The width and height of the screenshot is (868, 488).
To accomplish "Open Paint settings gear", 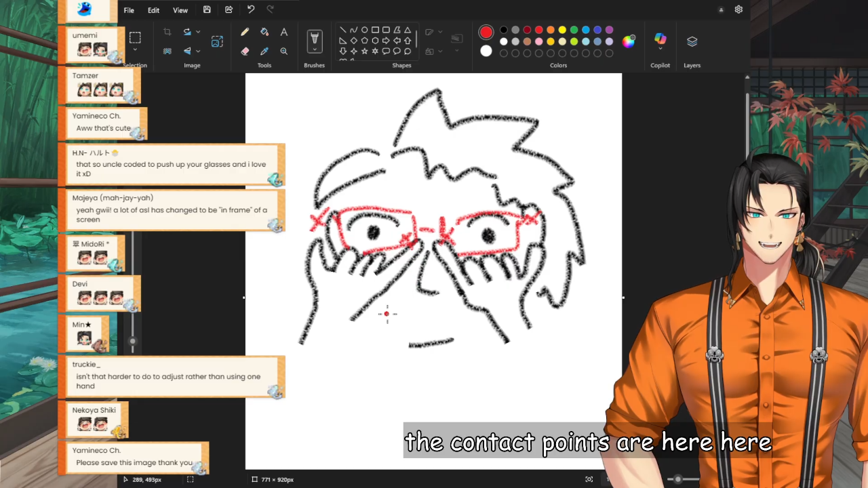I will (x=738, y=9).
